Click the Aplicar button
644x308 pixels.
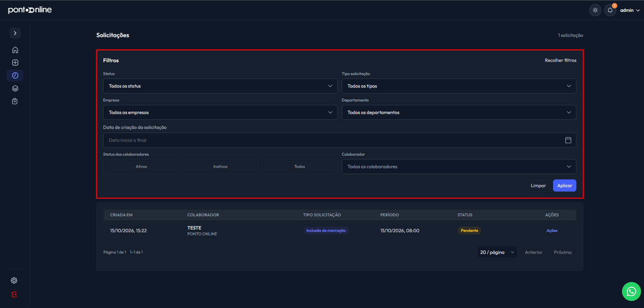pos(565,185)
